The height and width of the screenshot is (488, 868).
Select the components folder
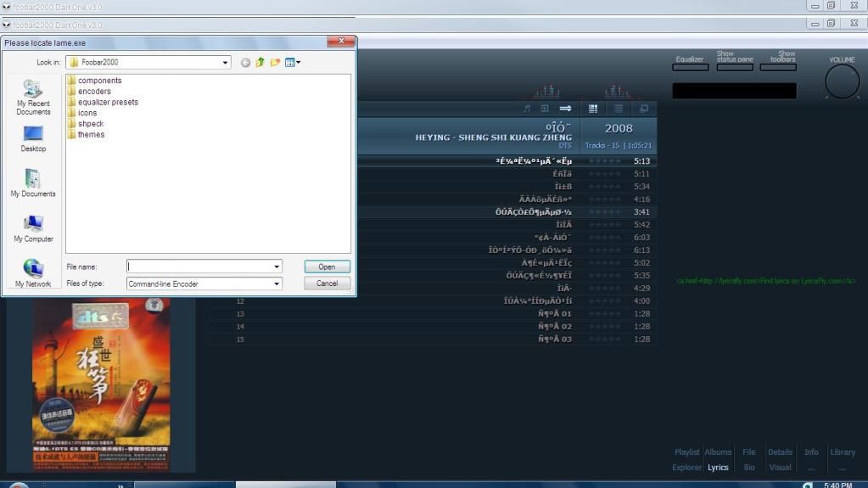(x=94, y=81)
